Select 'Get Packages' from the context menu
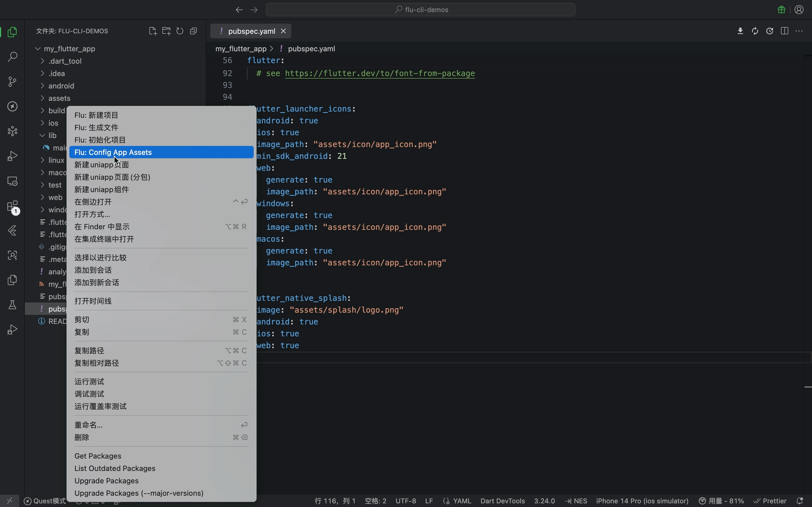This screenshot has height=507, width=812. point(98,456)
